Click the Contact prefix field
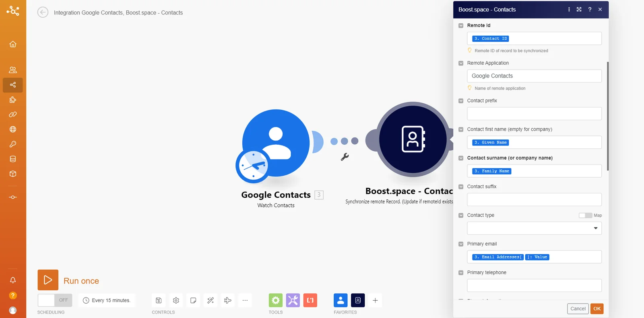The height and width of the screenshot is (318, 644). tap(534, 114)
